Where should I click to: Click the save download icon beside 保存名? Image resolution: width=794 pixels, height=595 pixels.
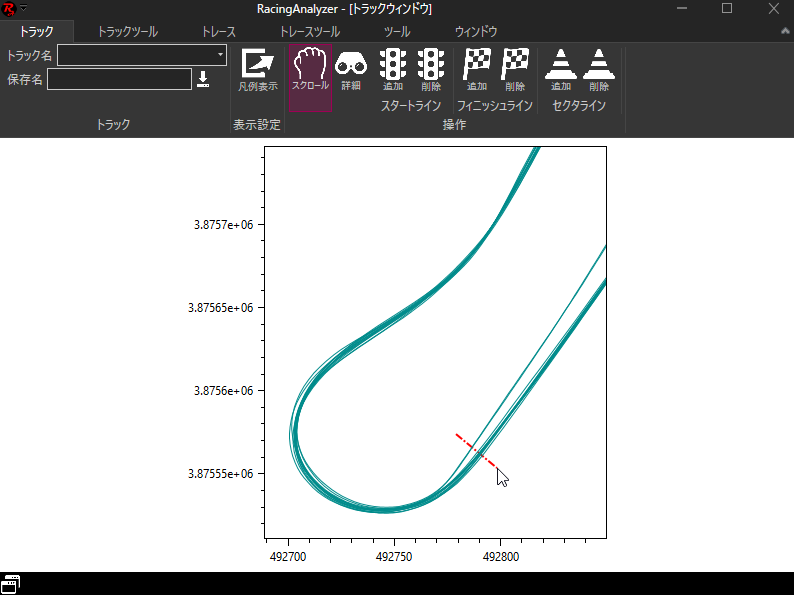pos(203,79)
